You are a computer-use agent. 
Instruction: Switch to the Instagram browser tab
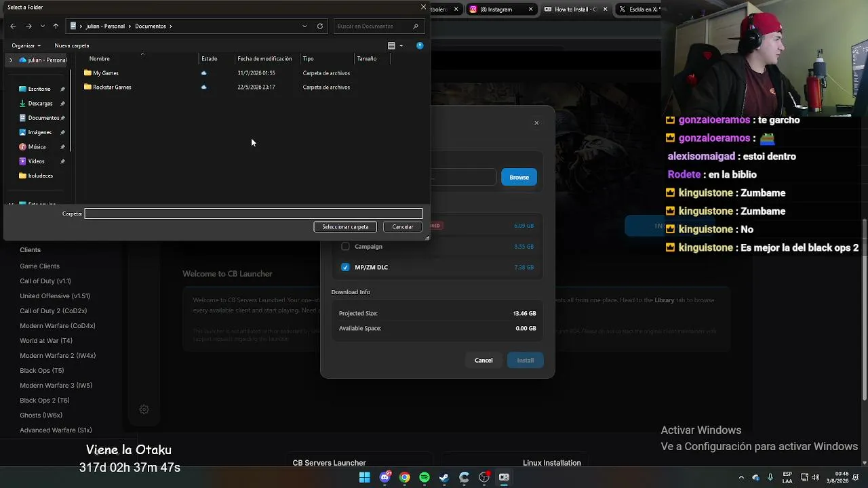pyautogui.click(x=500, y=9)
